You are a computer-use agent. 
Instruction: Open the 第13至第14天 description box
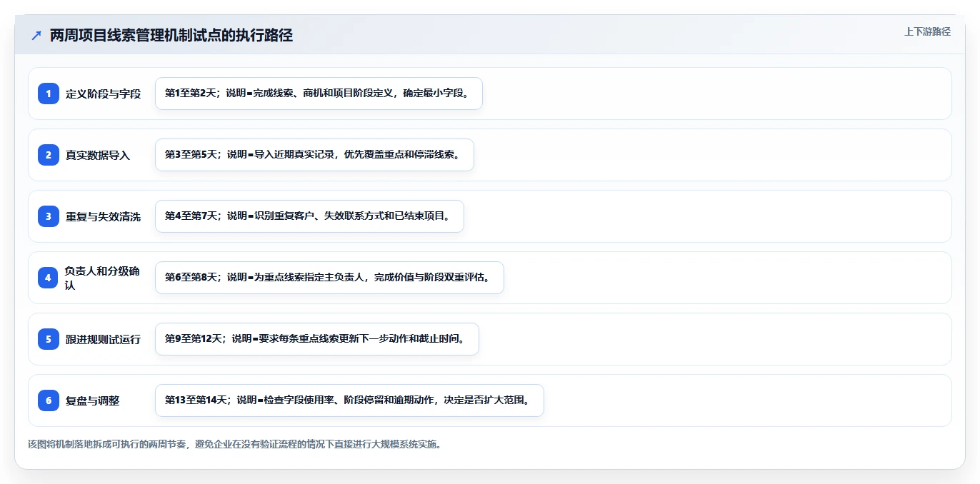(x=349, y=400)
